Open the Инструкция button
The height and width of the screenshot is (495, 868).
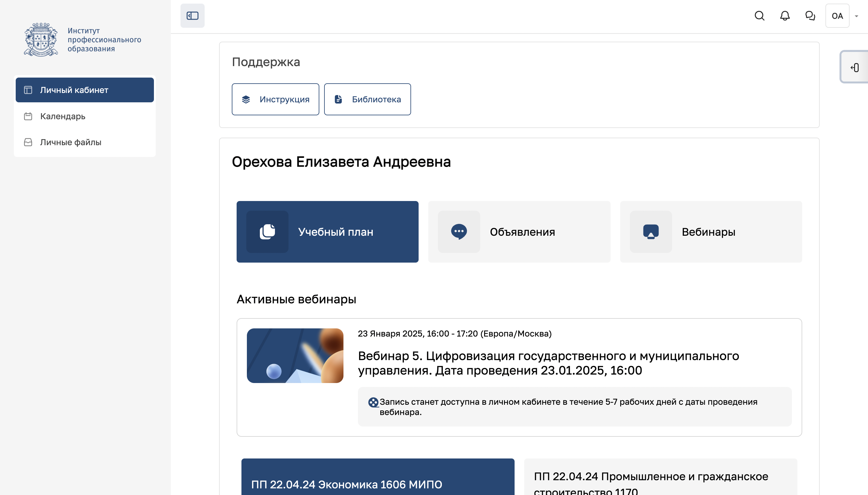(275, 99)
